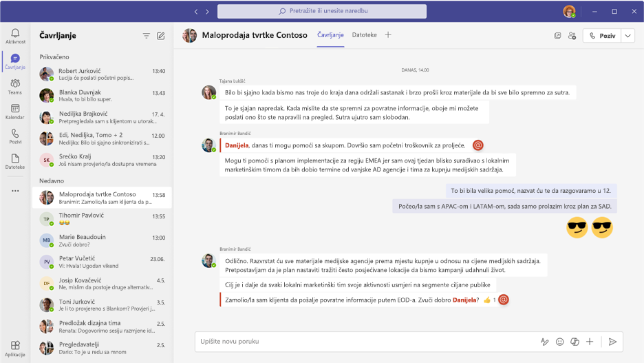Image resolution: width=644 pixels, height=363 pixels.
Task: Expand the Poziv call options dropdown
Action: coord(628,36)
